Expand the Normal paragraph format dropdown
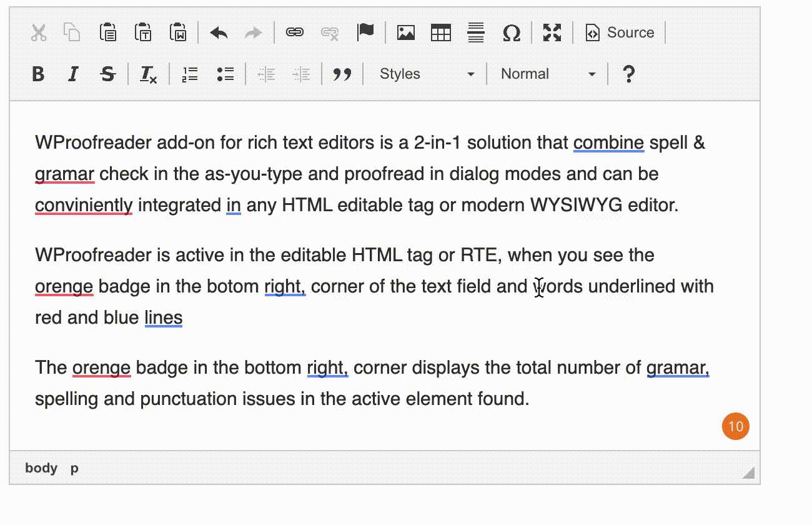 [547, 74]
